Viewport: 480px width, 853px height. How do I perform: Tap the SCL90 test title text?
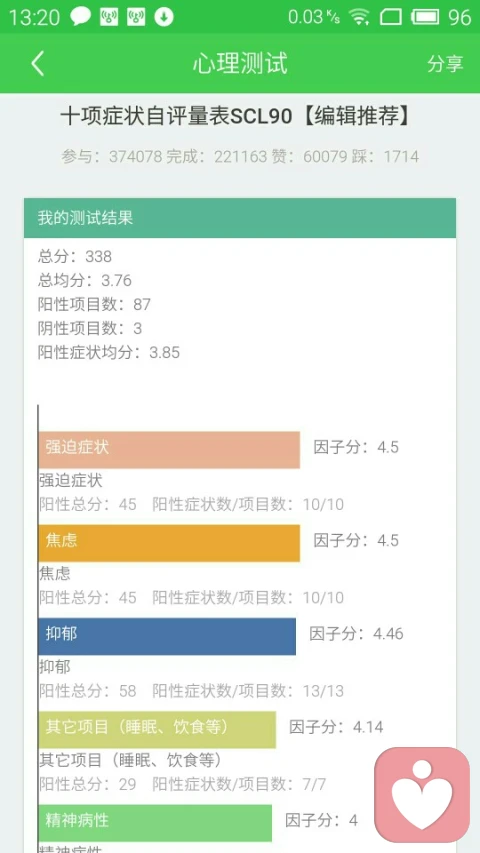point(235,117)
